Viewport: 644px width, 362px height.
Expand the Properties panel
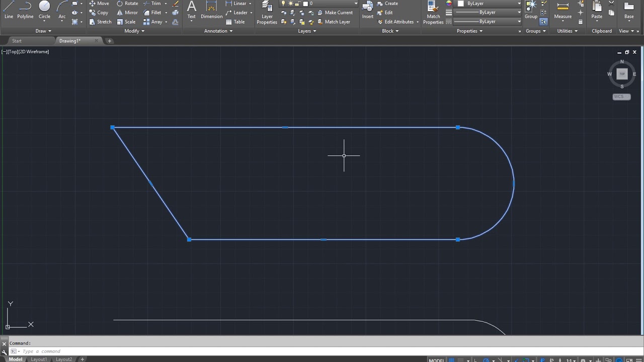pyautogui.click(x=469, y=31)
